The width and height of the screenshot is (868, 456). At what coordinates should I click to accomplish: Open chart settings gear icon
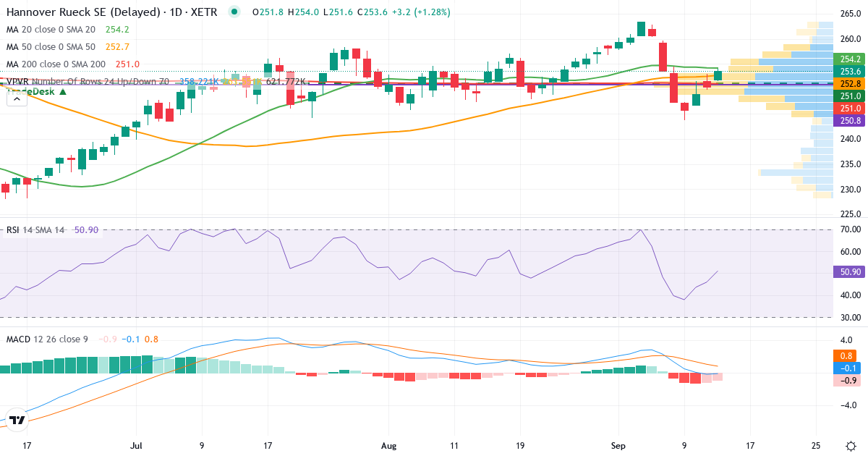click(x=851, y=445)
